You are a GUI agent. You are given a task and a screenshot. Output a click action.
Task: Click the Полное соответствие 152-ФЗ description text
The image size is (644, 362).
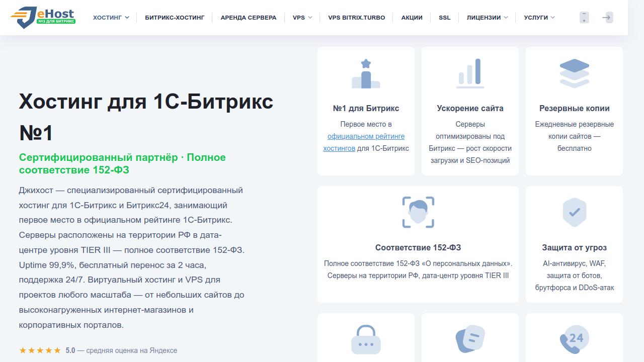pos(418,269)
